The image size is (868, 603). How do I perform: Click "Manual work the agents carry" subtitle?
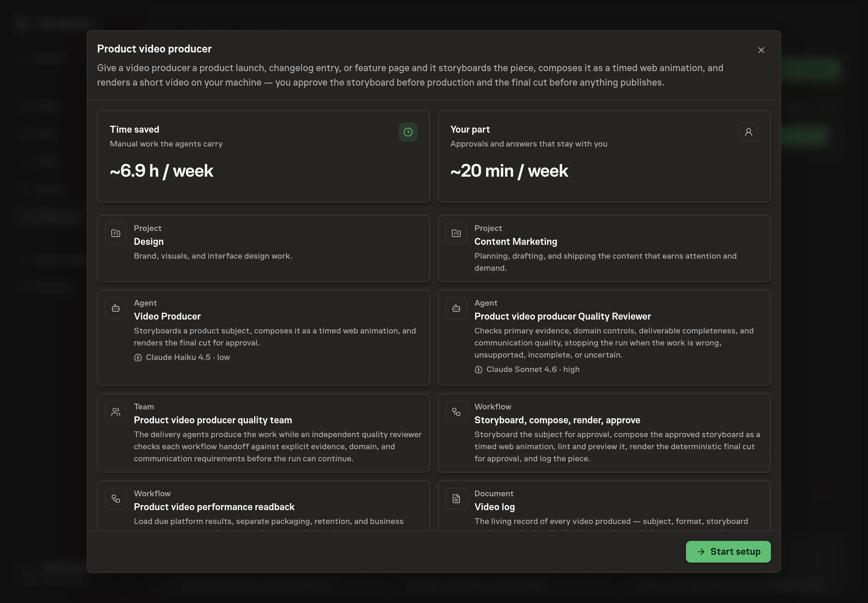pos(166,144)
